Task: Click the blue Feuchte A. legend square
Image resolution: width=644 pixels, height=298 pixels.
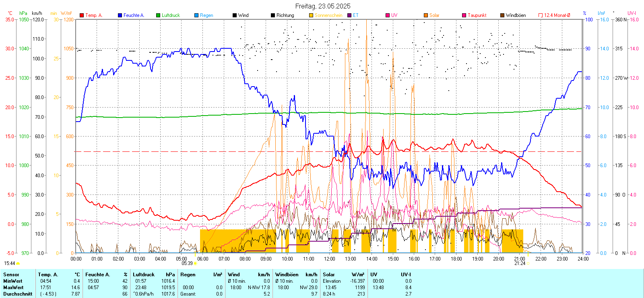Action: pos(120,15)
